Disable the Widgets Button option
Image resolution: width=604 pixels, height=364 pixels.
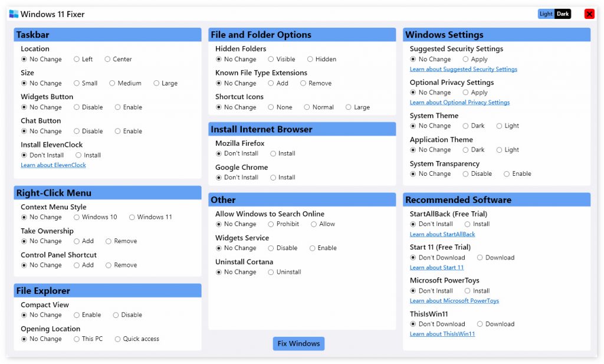coord(77,107)
